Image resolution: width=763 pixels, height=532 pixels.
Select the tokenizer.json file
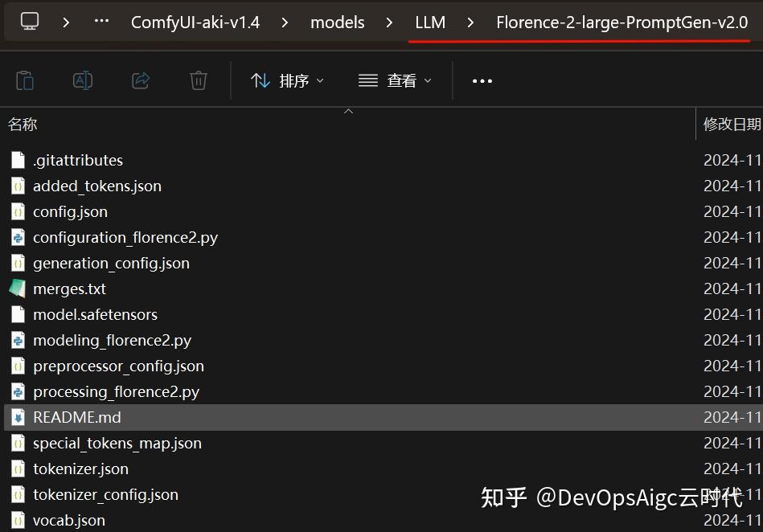80,469
